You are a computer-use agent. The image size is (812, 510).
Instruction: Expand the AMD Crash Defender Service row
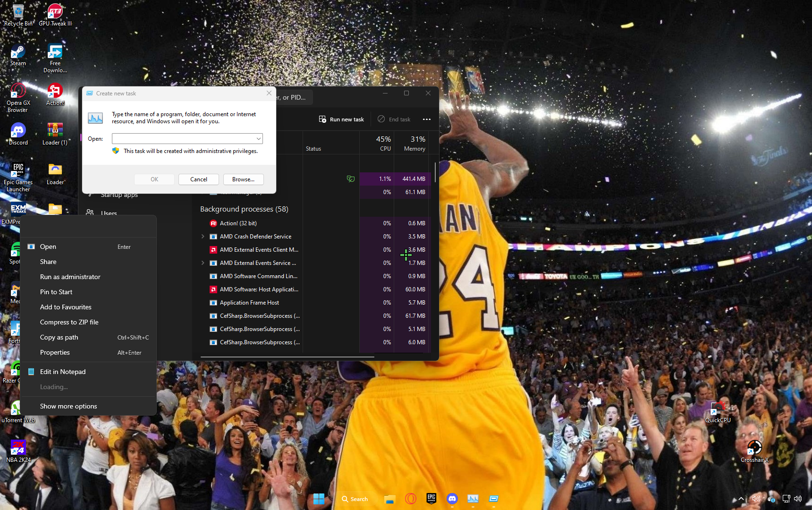203,237
